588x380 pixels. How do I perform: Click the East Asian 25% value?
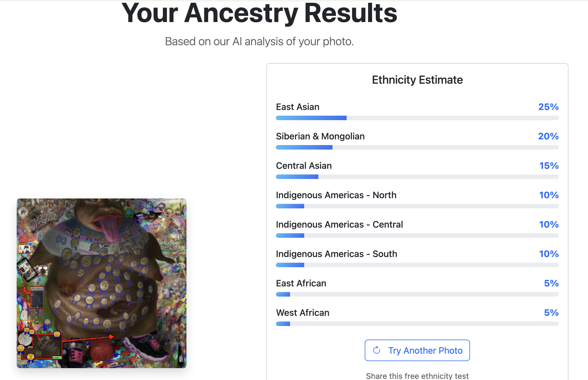click(x=548, y=107)
